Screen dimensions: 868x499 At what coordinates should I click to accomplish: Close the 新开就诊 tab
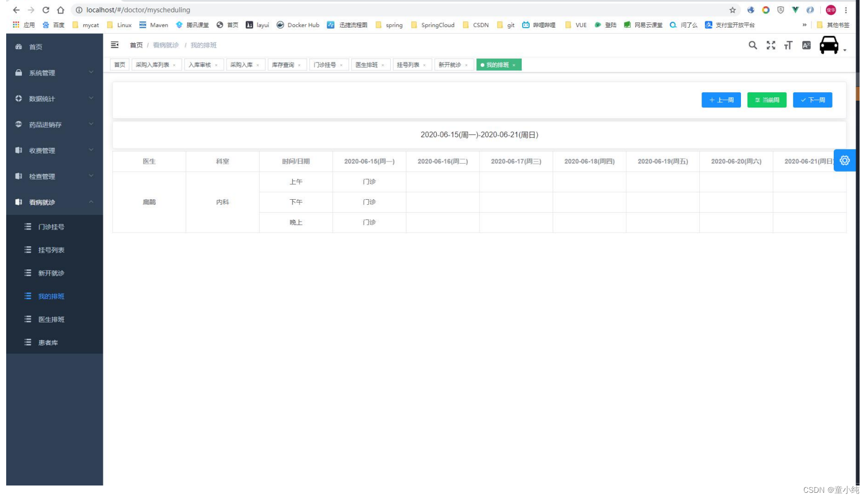click(467, 65)
